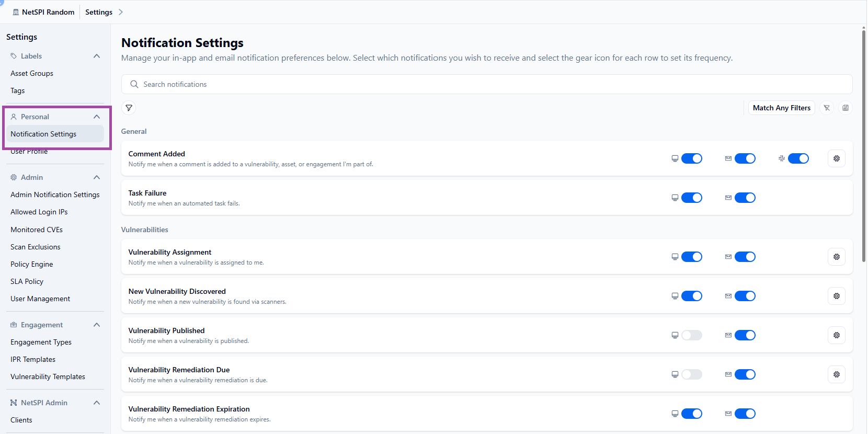Click the briefcase icon next to Engagement
The image size is (868, 434).
pos(14,325)
